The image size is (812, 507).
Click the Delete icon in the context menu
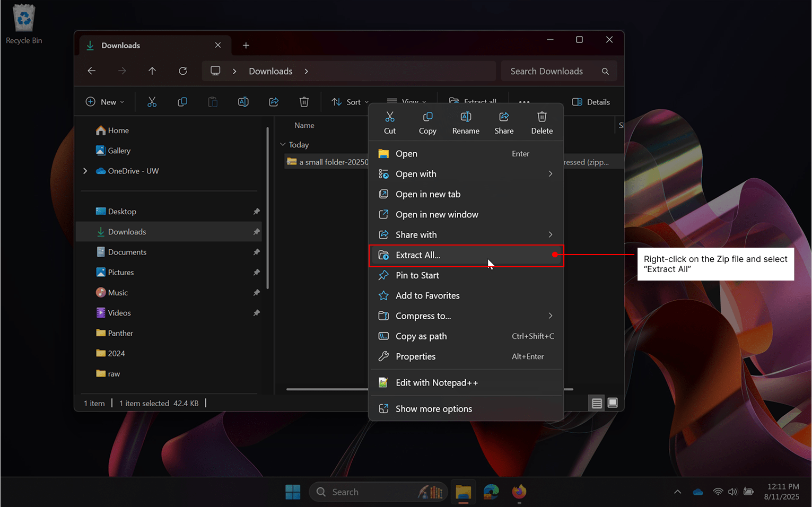pyautogui.click(x=542, y=122)
